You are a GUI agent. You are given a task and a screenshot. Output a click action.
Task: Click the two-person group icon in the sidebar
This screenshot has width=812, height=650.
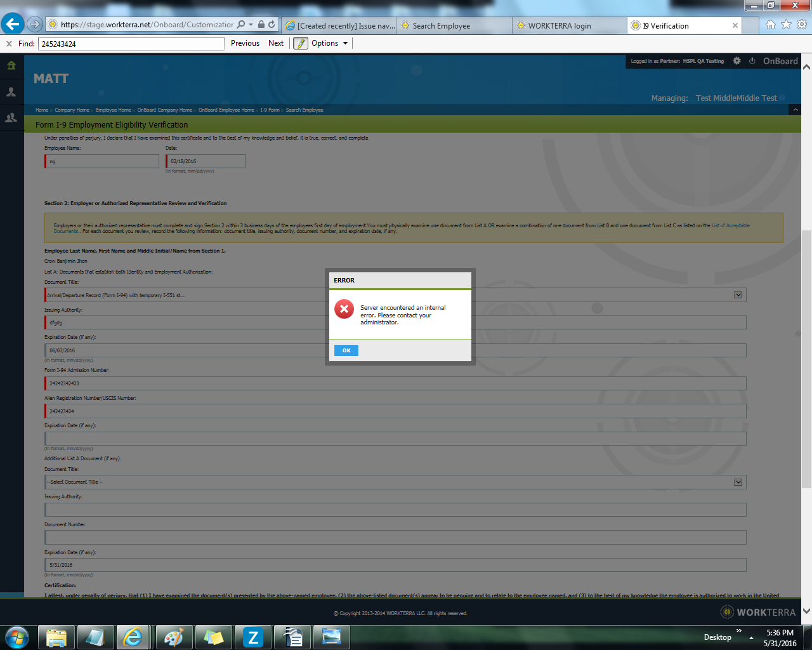point(11,118)
